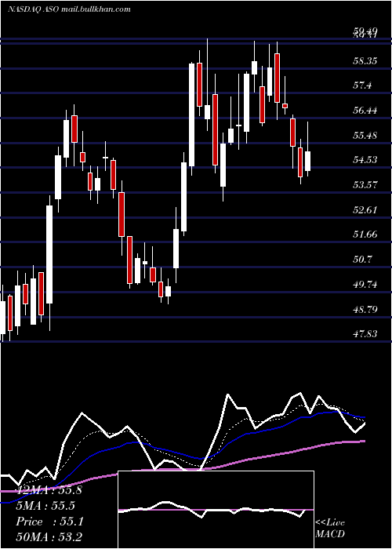Click the 49.74 price axis label
This screenshot has width=392, height=549.
click(365, 284)
